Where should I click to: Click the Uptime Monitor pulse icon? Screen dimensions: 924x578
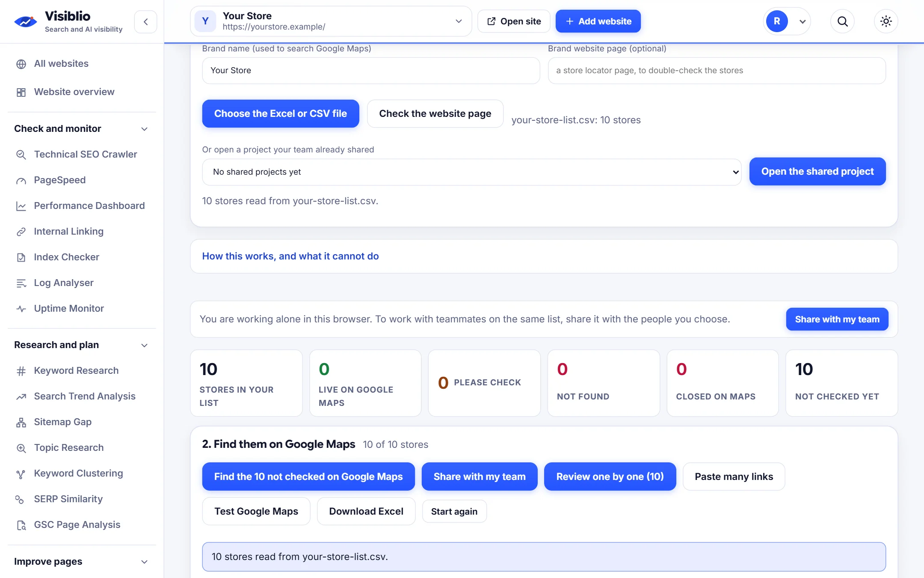pyautogui.click(x=21, y=309)
